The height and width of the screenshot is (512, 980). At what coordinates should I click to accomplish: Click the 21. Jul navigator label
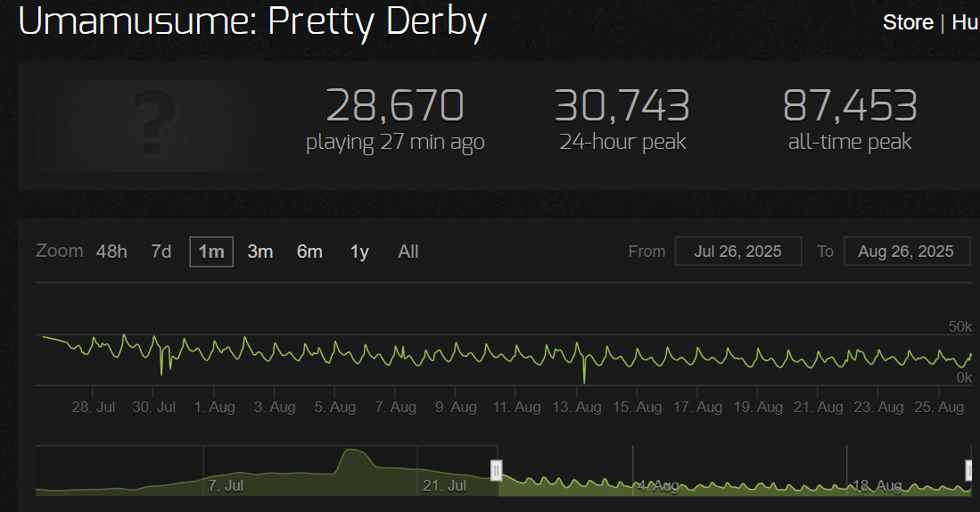tap(444, 486)
